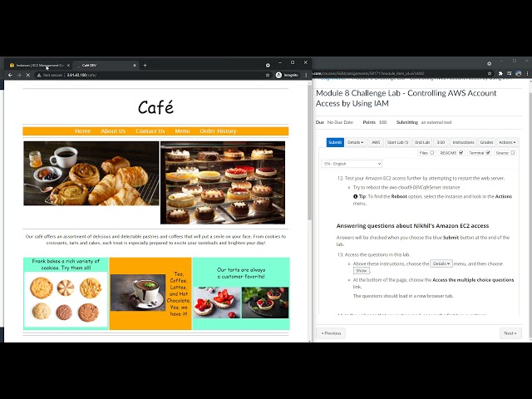Enable the Files checkbox
This screenshot has width=532, height=399.
coord(432,153)
